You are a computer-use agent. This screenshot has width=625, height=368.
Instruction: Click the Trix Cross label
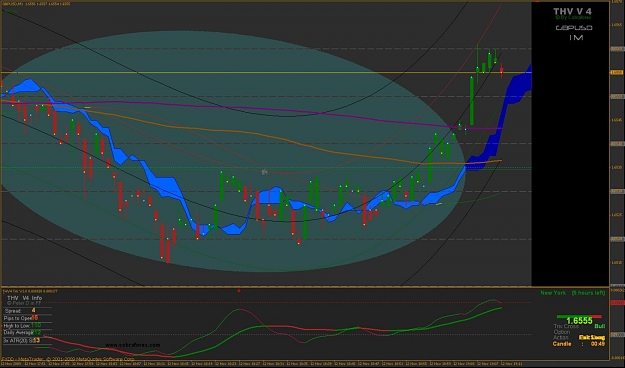tap(566, 326)
